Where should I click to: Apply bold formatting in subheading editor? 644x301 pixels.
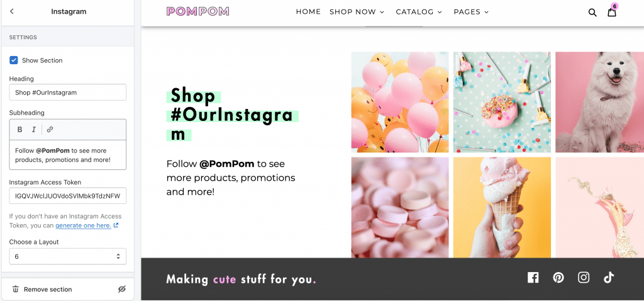pos(19,130)
